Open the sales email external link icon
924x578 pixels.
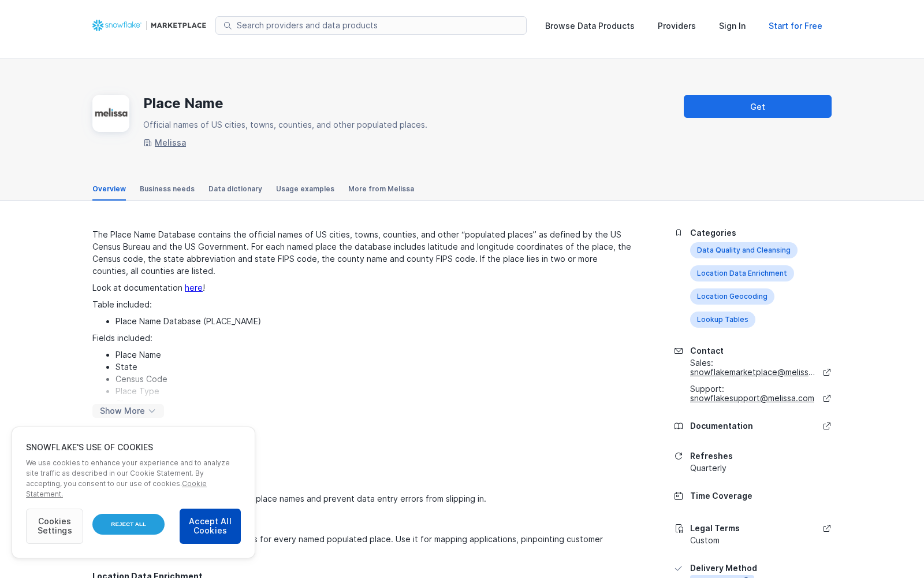827,372
